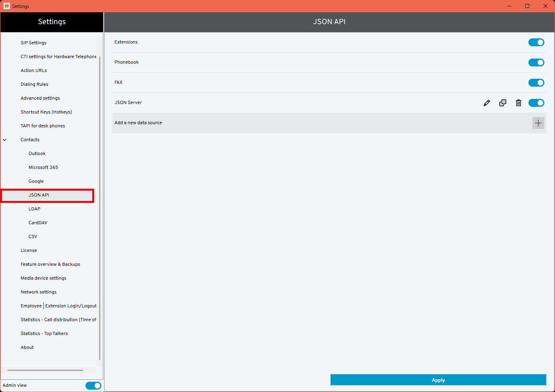This screenshot has width=555, height=392.
Task: Edit the JSON Server data source
Action: coord(487,103)
